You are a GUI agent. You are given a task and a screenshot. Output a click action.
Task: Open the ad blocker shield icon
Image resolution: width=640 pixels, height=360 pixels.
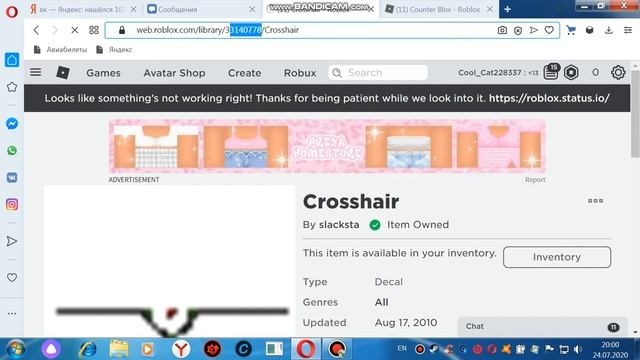(x=518, y=31)
